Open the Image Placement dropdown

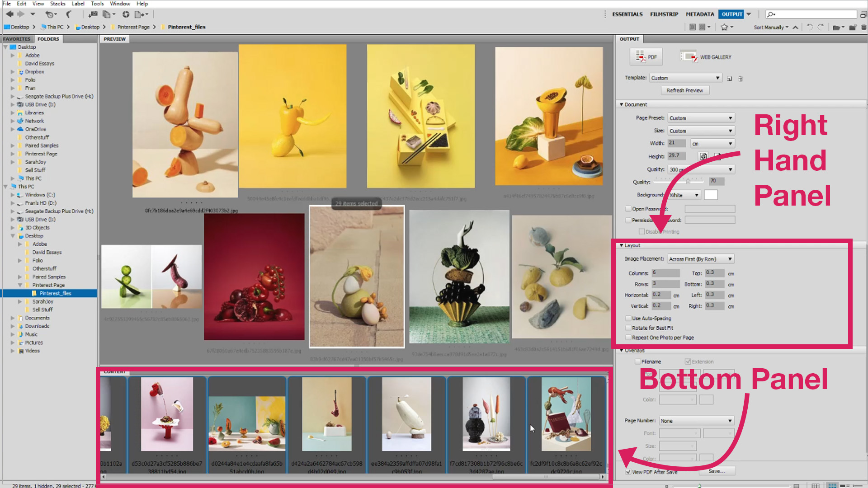701,259
